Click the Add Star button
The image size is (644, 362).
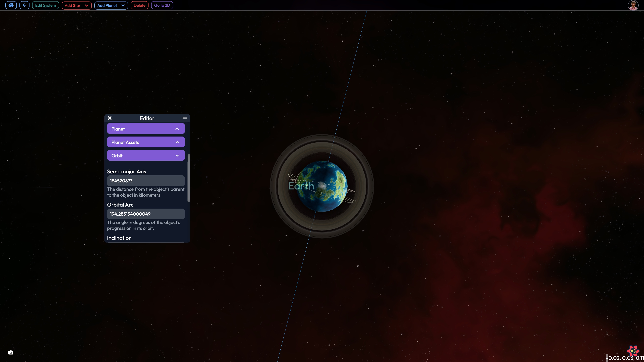(73, 5)
